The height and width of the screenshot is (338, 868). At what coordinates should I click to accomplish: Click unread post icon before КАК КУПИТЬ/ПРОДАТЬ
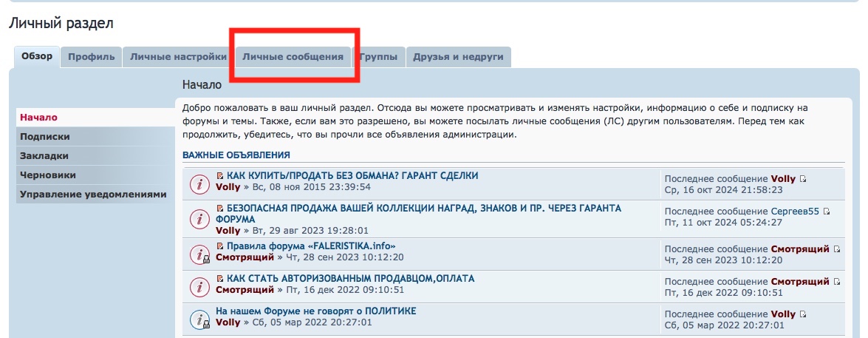coord(219,176)
